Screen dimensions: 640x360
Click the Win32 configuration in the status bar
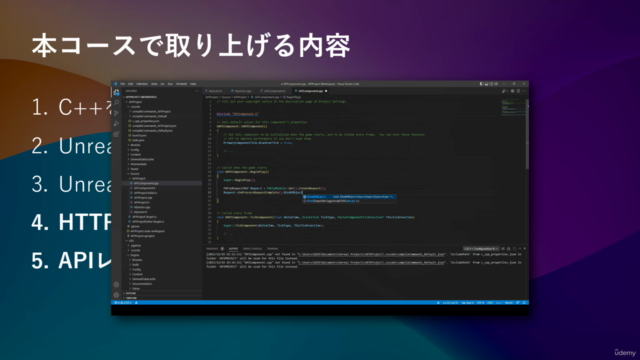(509, 302)
